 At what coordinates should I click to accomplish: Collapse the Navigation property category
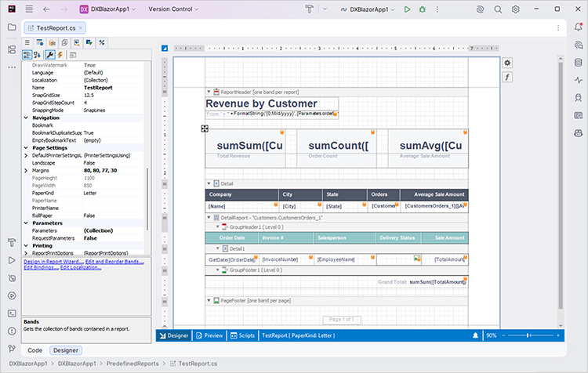tap(26, 118)
